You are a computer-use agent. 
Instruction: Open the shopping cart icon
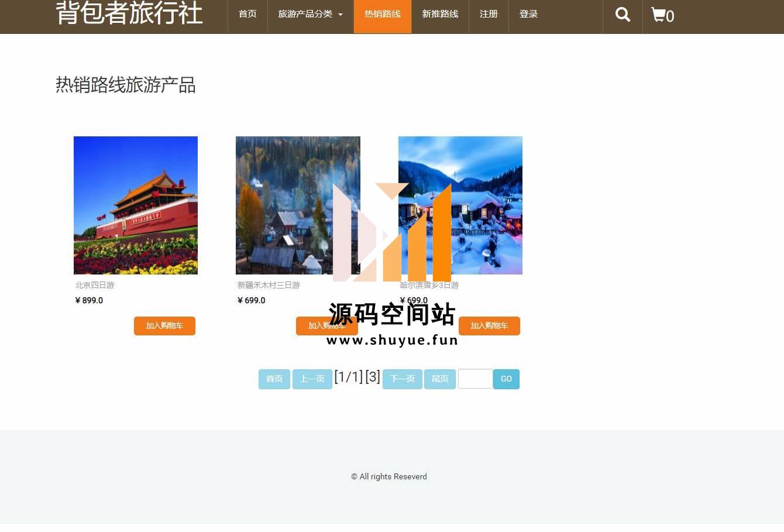tap(662, 15)
